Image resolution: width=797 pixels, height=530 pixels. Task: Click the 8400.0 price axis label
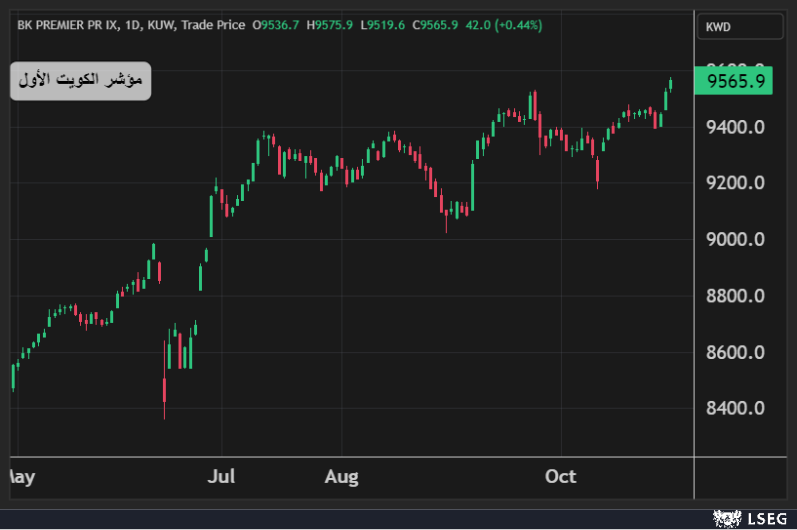tap(735, 409)
